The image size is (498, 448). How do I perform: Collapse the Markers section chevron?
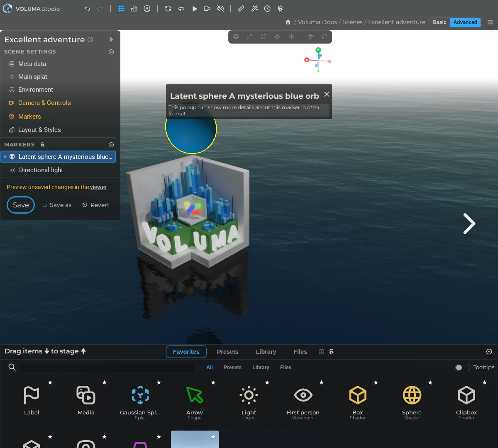click(x=111, y=145)
